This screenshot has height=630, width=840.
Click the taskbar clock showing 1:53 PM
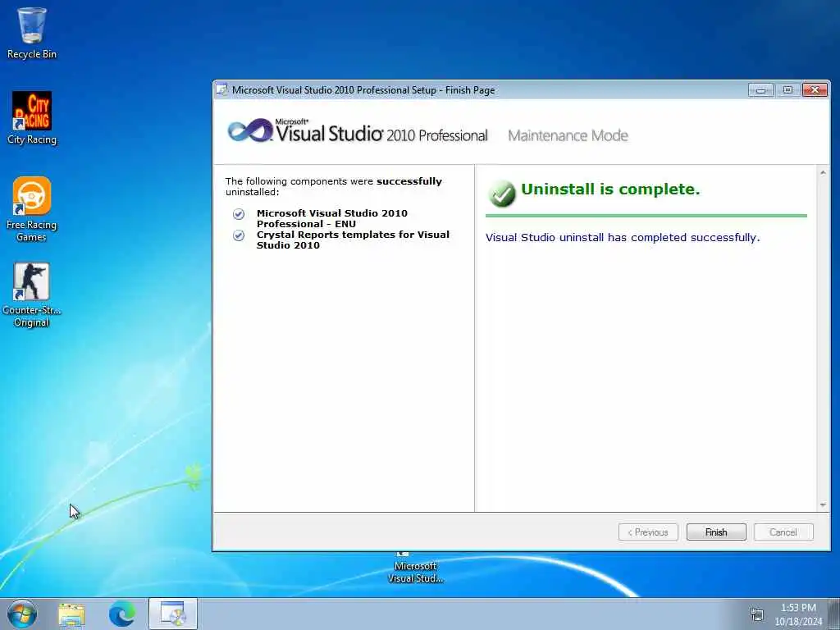point(798,614)
